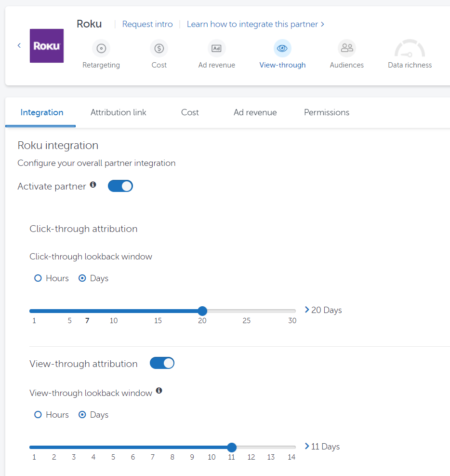450x476 pixels.
Task: Click the Cost dollar icon
Action: (159, 48)
